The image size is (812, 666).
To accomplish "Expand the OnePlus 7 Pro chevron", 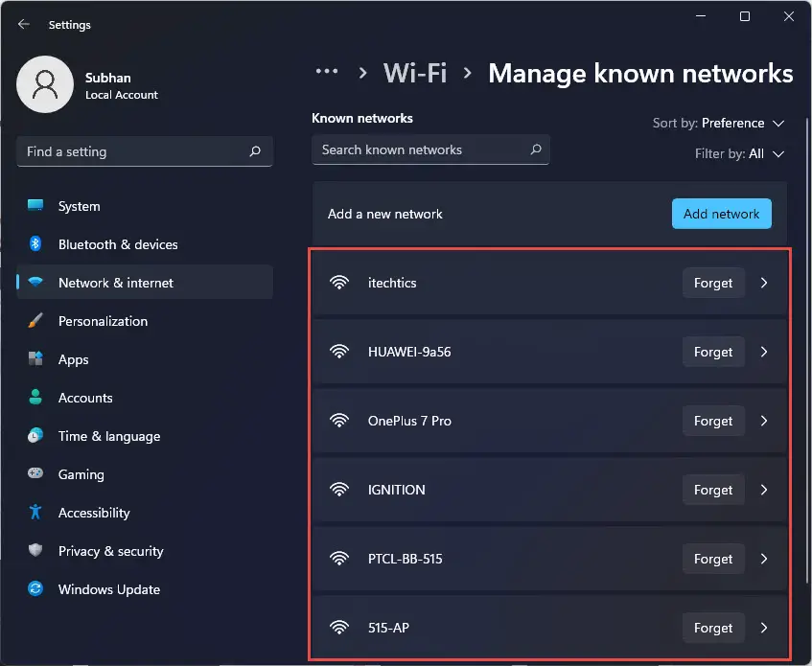I will [x=764, y=421].
